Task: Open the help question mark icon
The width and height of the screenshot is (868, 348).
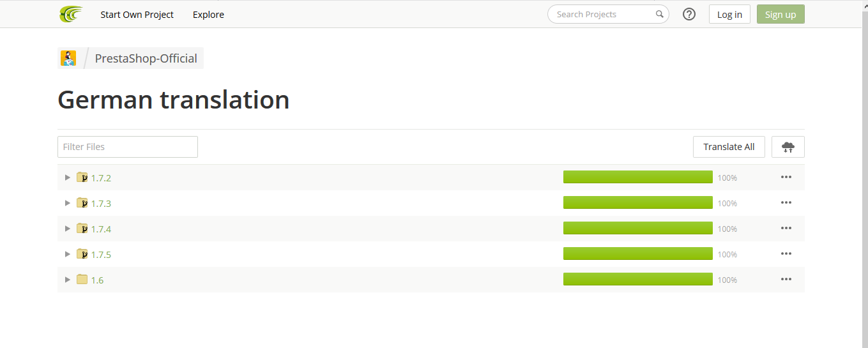Action: [689, 14]
